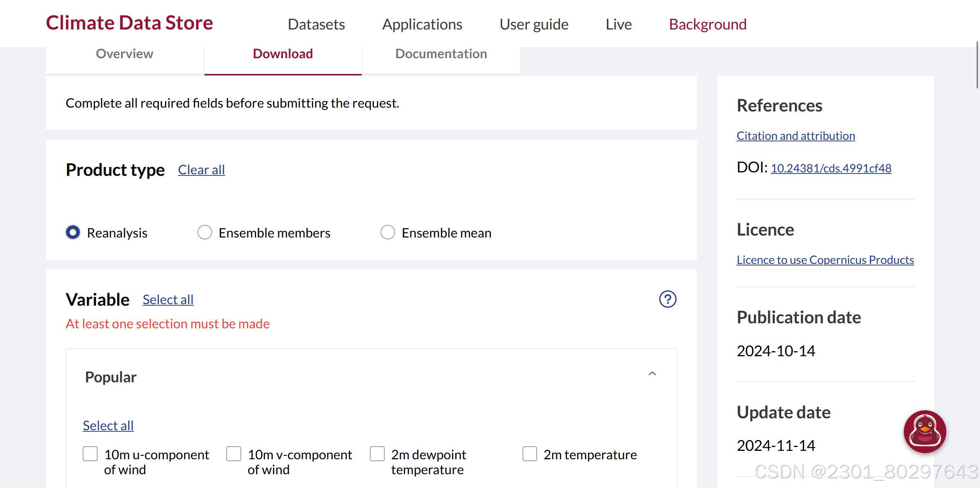
Task: Select the Ensemble members radio button
Action: tap(205, 232)
